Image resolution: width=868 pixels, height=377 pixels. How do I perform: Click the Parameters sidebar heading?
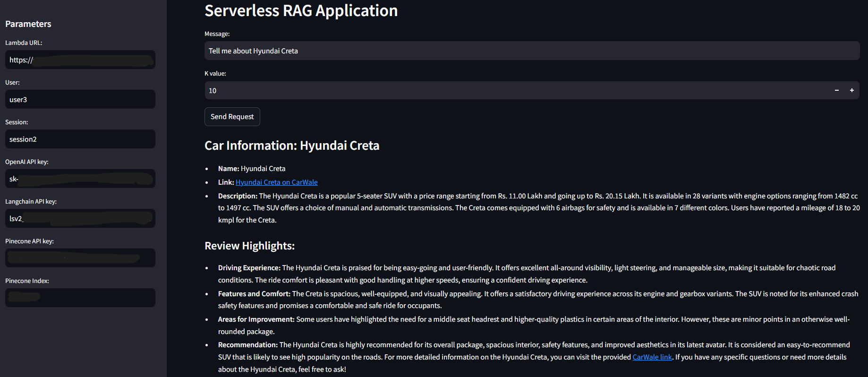(x=28, y=24)
